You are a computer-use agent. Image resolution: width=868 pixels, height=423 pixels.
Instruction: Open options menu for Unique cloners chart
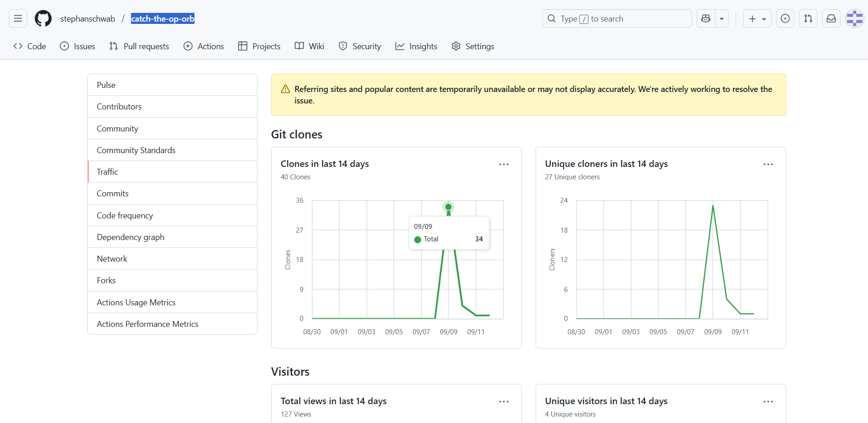click(x=768, y=164)
